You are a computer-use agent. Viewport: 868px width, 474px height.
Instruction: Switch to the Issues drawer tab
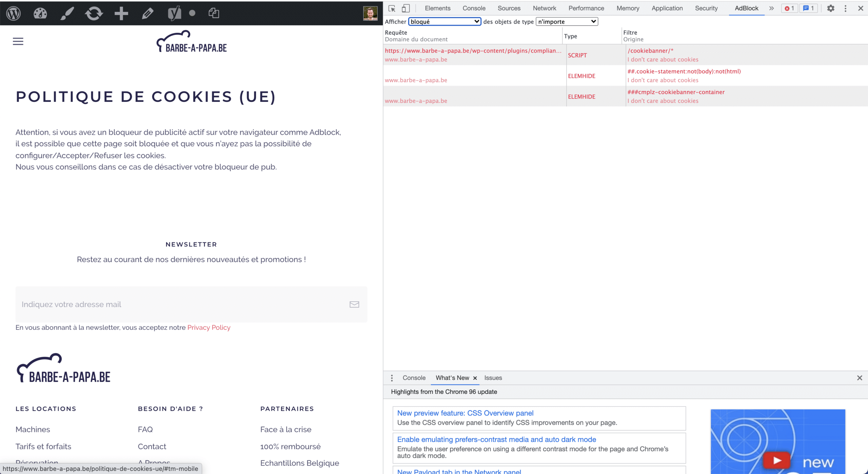tap(493, 378)
